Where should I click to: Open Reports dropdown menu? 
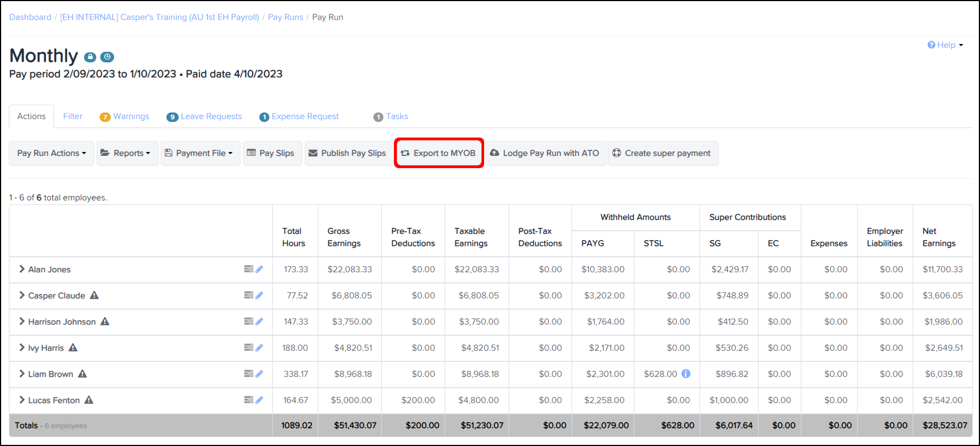tap(127, 153)
